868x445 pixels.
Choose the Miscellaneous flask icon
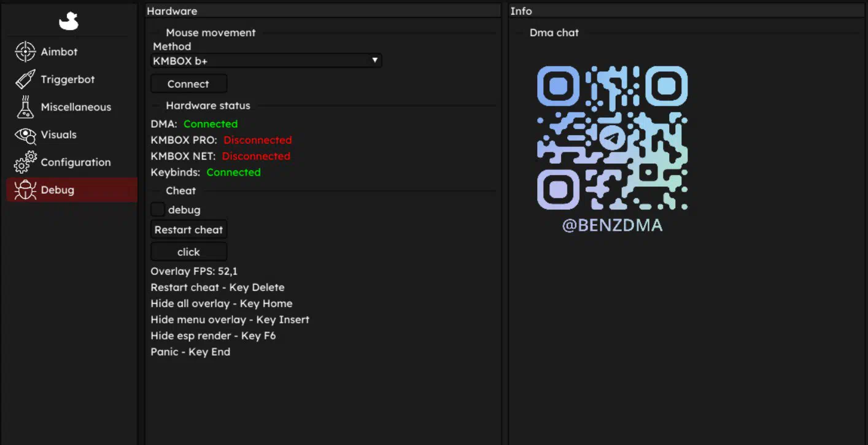(x=25, y=107)
